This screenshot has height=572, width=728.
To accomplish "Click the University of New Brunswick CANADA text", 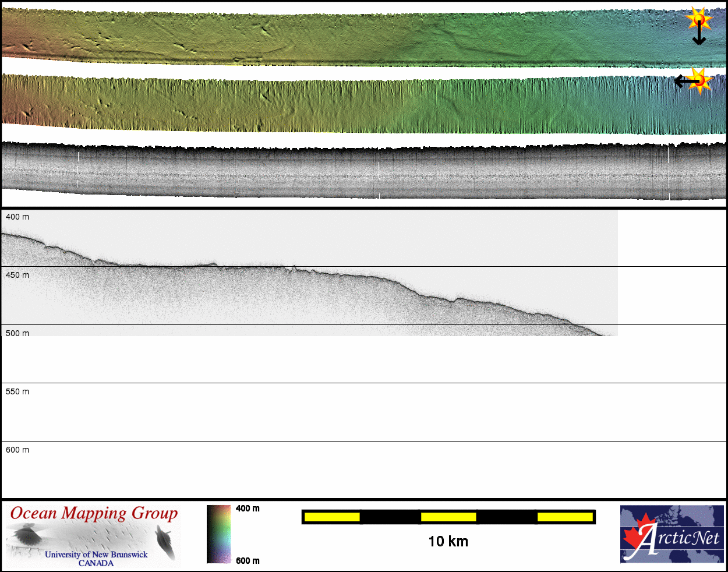I will 96,559.
